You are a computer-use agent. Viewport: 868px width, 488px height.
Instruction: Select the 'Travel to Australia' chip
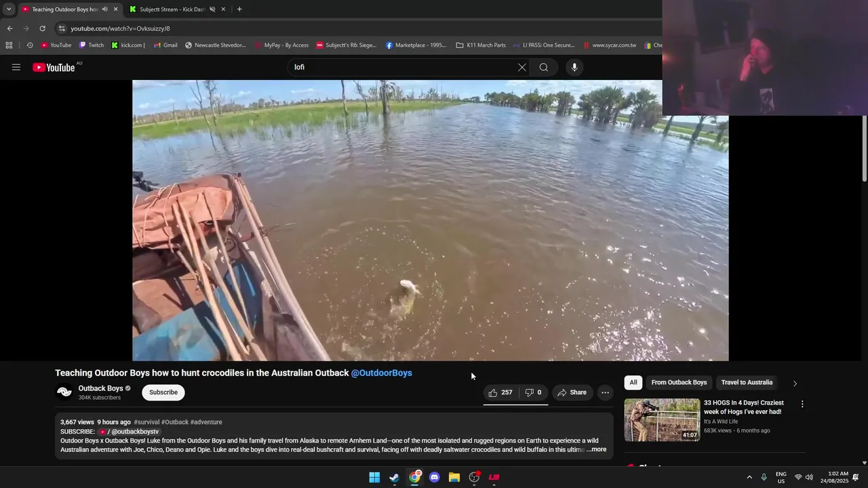pos(747,382)
